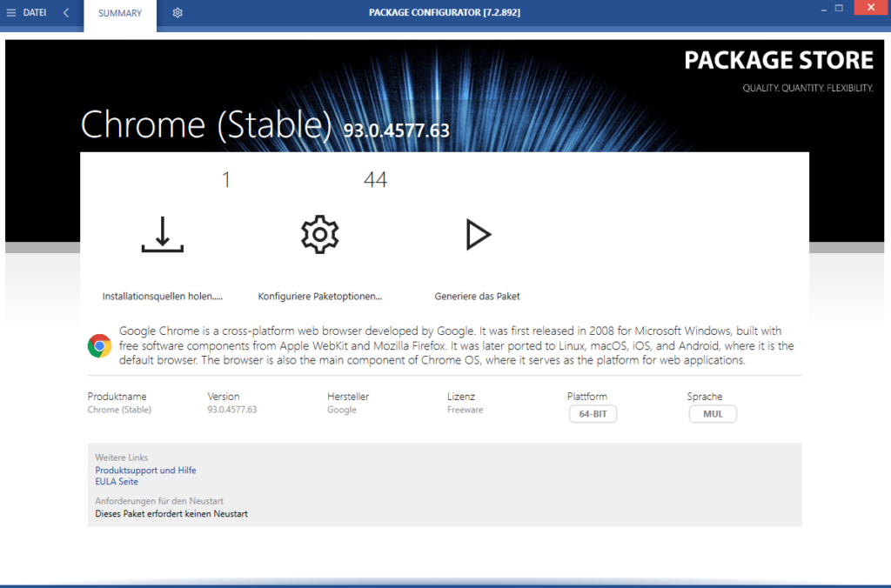Image resolution: width=891 pixels, height=588 pixels.
Task: Open settings gear in the title bar
Action: click(178, 12)
